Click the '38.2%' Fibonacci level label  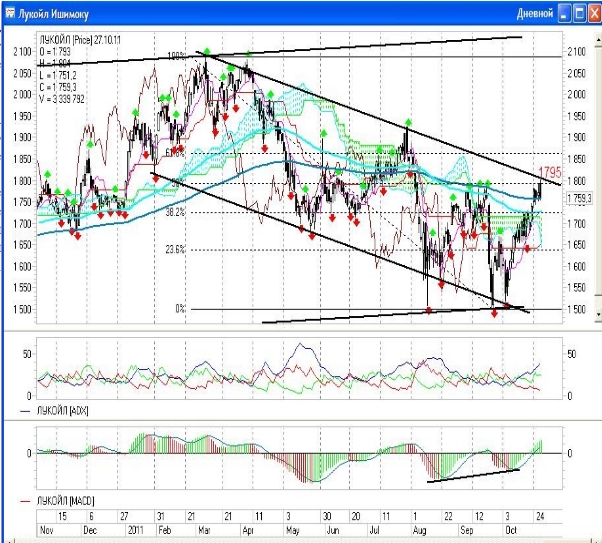(x=175, y=212)
